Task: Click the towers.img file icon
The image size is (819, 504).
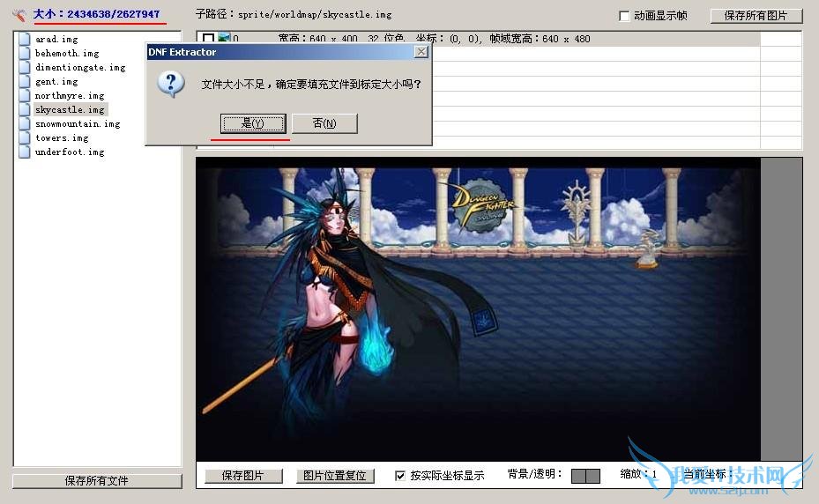Action: 25,137
